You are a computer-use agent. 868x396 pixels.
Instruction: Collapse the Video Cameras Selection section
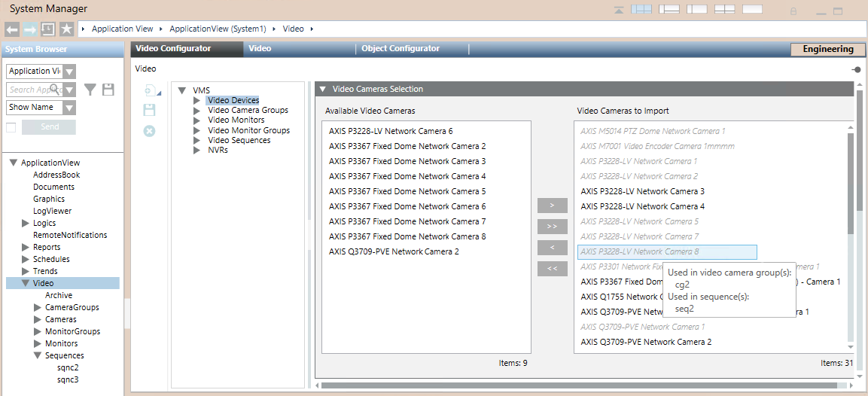click(x=323, y=89)
